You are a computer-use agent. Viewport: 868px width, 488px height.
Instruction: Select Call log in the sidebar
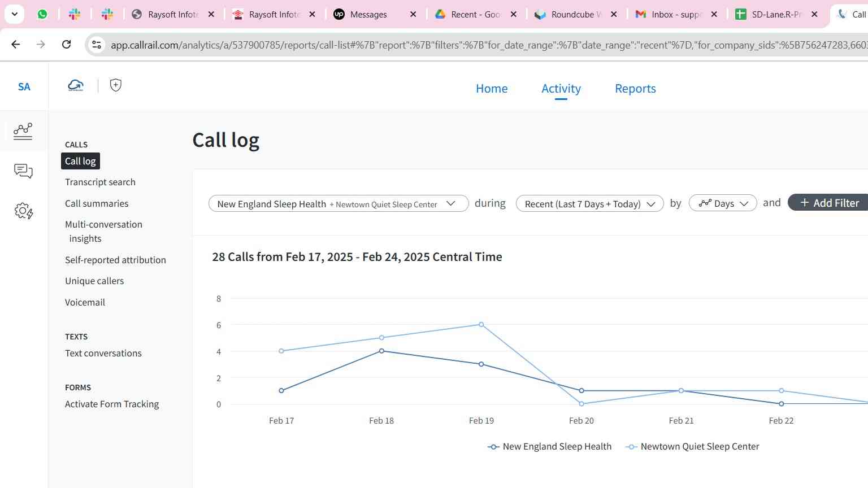(x=80, y=161)
